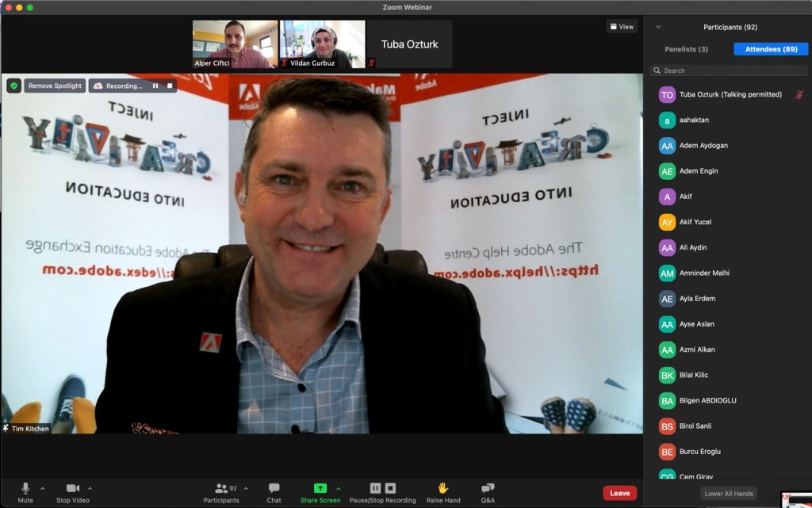
Task: Pause recording from top-left recording indicator
Action: pos(155,86)
